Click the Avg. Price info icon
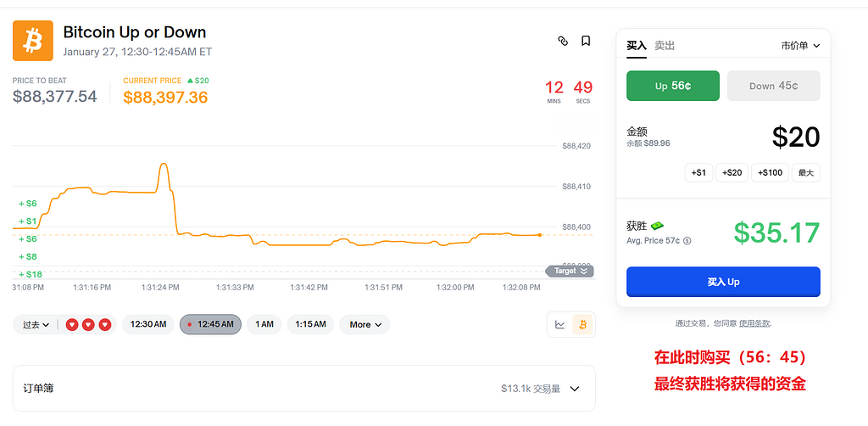The image size is (868, 426). (x=687, y=241)
